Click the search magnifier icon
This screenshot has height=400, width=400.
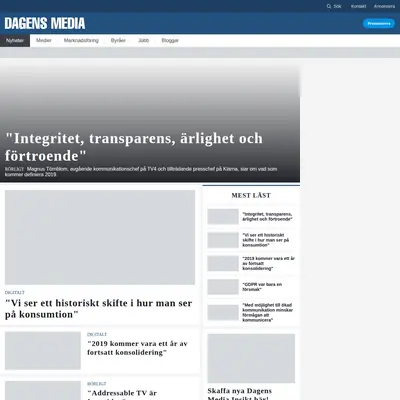(x=329, y=6)
